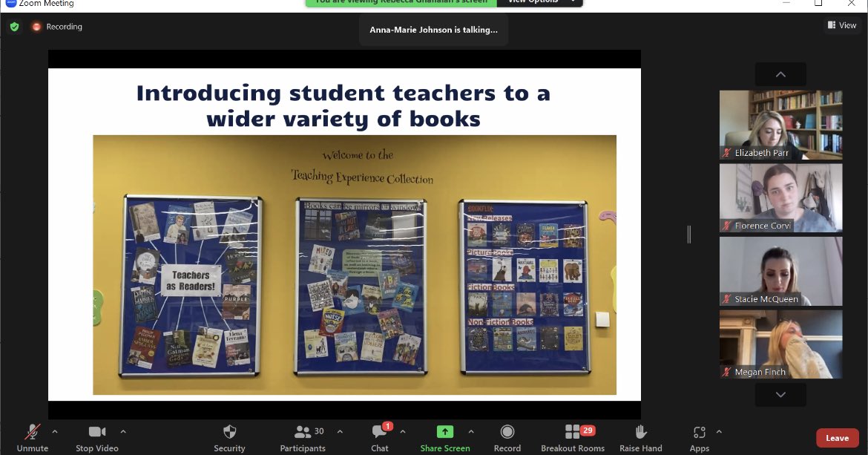Click the Unmute microphone icon

pos(33,432)
